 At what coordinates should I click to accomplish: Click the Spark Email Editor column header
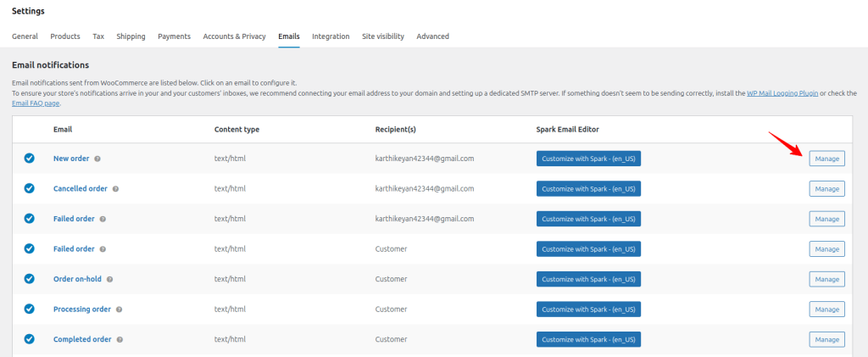(x=567, y=130)
